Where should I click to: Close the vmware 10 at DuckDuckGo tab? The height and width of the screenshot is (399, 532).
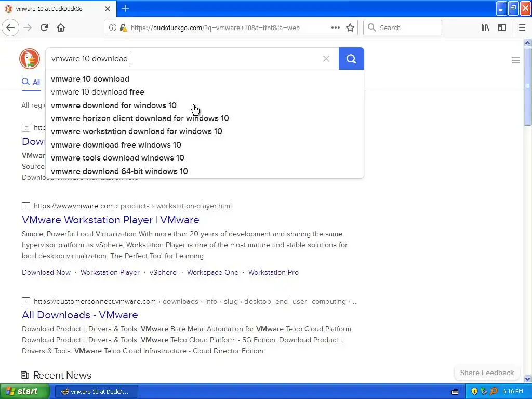(108, 9)
